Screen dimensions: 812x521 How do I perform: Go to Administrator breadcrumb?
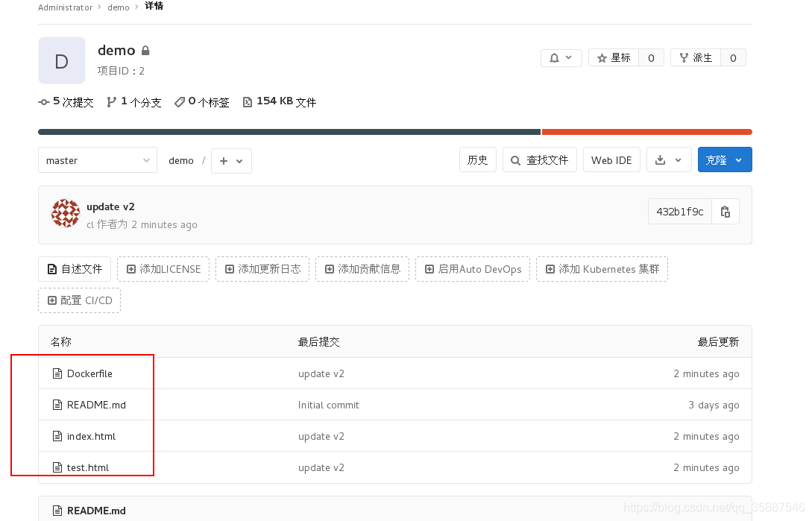tap(66, 7)
